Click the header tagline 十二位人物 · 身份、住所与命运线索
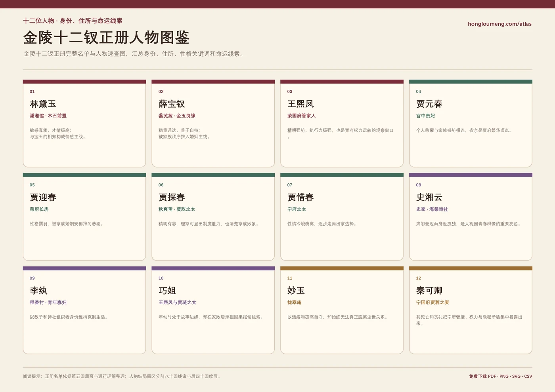 [73, 21]
